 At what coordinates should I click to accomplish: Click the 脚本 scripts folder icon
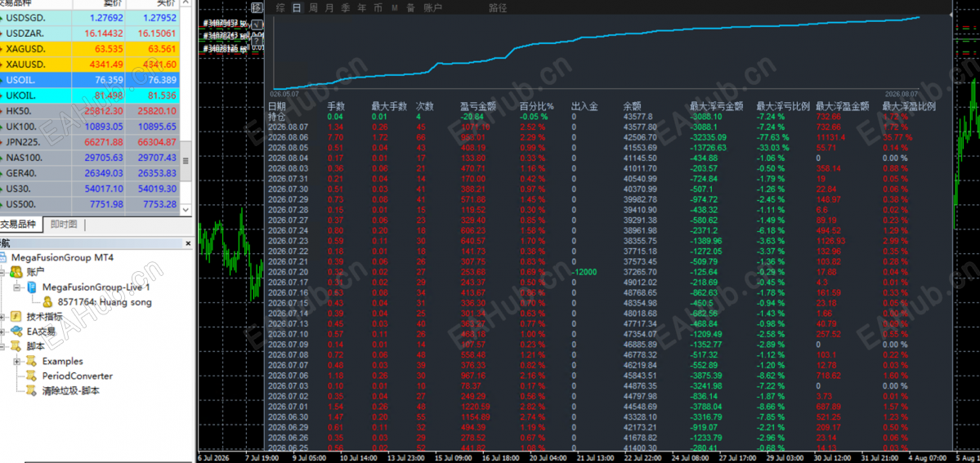click(17, 346)
